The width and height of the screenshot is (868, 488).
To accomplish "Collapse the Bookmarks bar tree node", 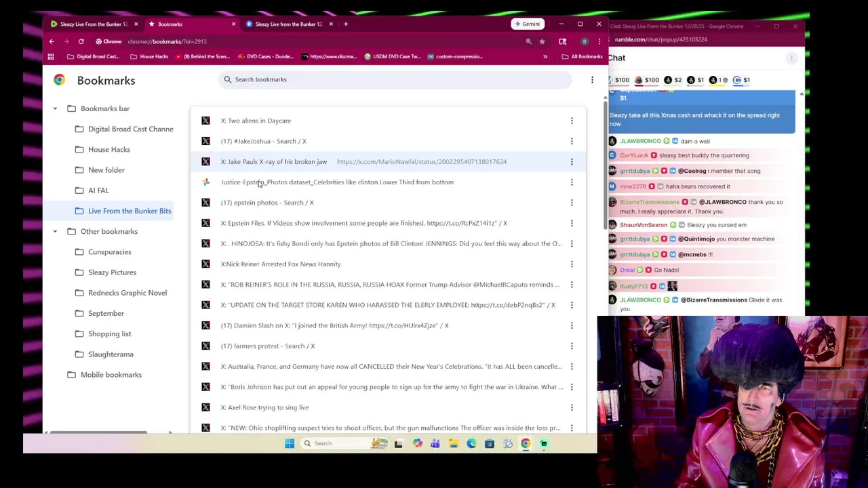I will point(55,108).
